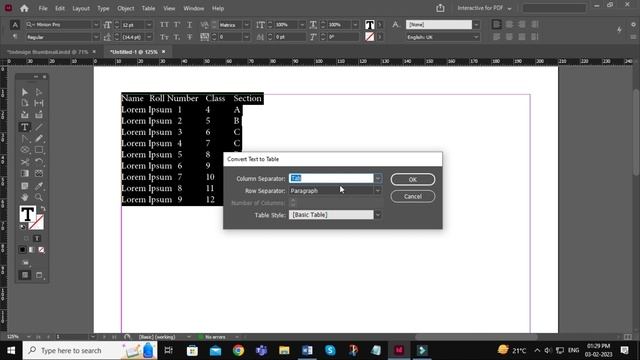Open font style Regular dropdown

pos(96,37)
